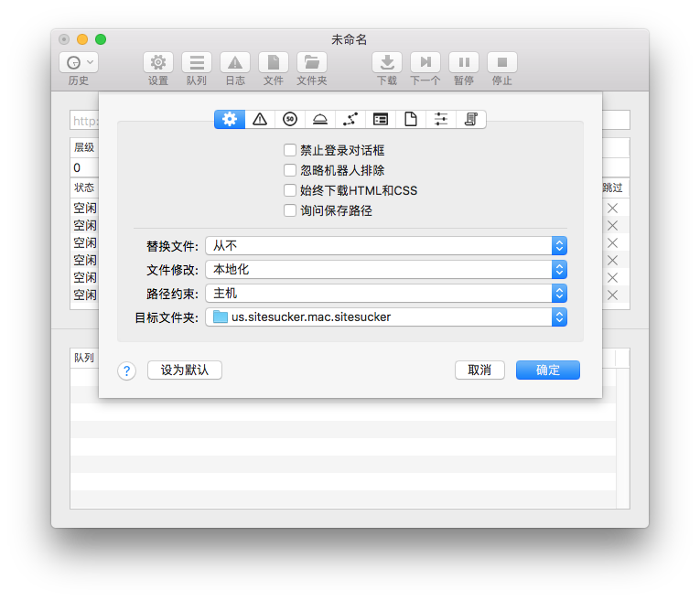Open the 队列 queue toolbar icon

click(197, 62)
